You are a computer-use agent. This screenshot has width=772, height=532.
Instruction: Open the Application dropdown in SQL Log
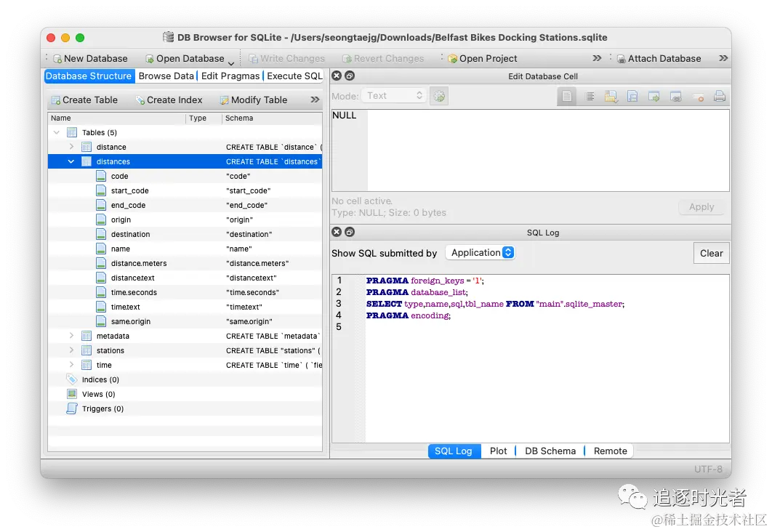481,252
